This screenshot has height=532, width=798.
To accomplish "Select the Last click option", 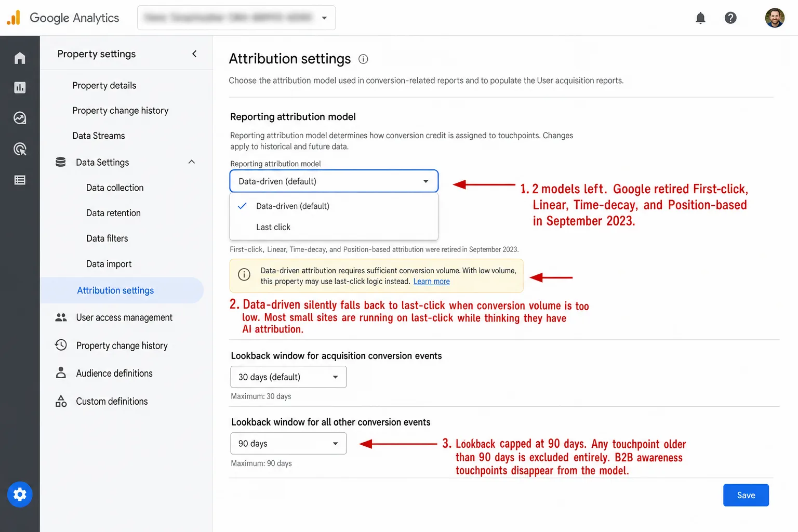I will pyautogui.click(x=334, y=227).
